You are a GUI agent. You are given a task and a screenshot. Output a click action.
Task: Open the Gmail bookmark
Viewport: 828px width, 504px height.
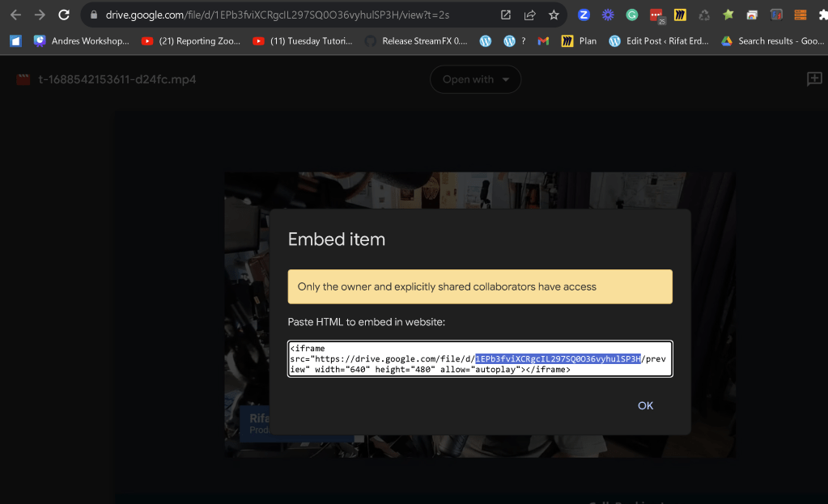click(x=543, y=40)
